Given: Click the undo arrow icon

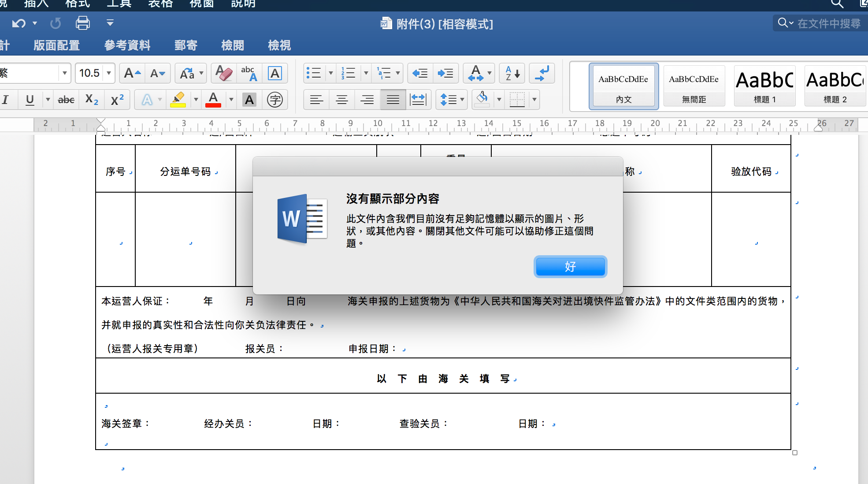Looking at the screenshot, I should (19, 23).
